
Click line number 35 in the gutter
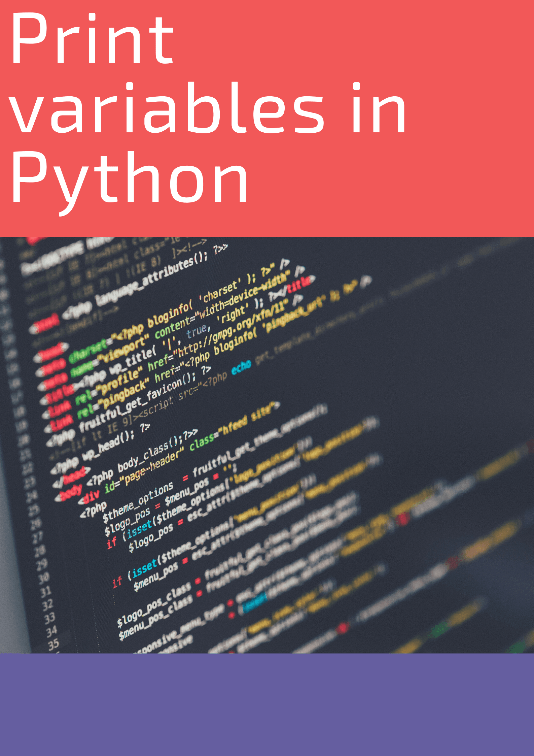[x=54, y=645]
